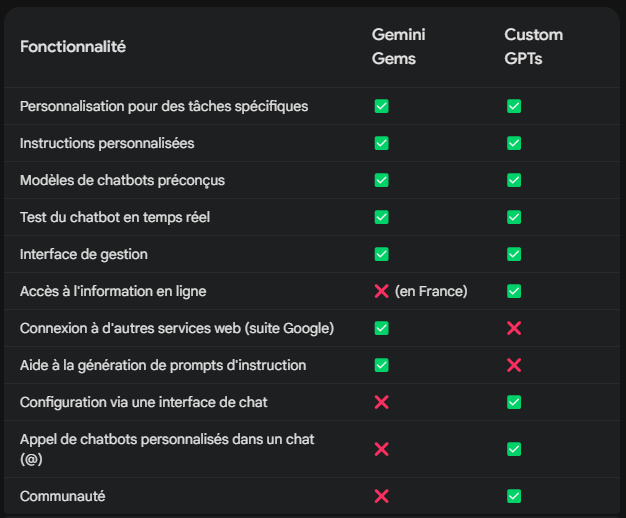Click Gemini red cross for Configuration via chat
The image size is (626, 518).
pos(381,402)
